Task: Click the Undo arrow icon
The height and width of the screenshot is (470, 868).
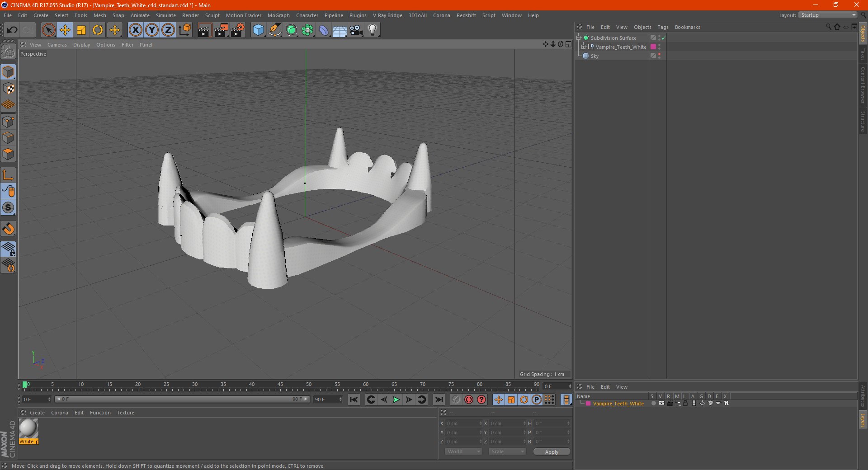Action: [x=12, y=30]
